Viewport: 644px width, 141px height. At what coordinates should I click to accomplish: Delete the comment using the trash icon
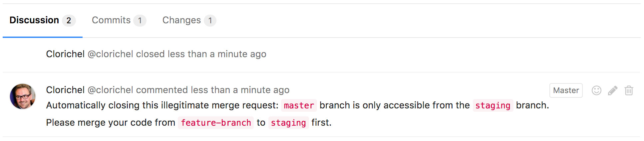tap(629, 90)
